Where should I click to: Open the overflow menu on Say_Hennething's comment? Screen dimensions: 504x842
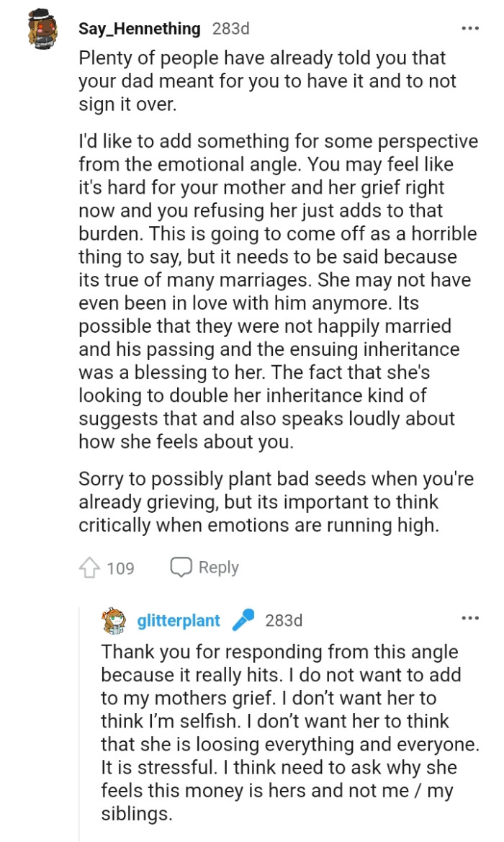tap(469, 27)
